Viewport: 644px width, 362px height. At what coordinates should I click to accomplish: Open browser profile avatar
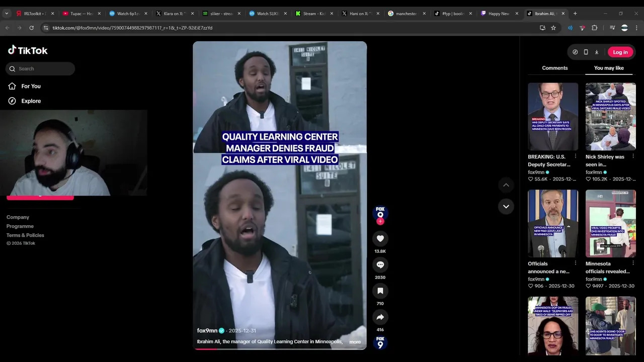pyautogui.click(x=624, y=28)
